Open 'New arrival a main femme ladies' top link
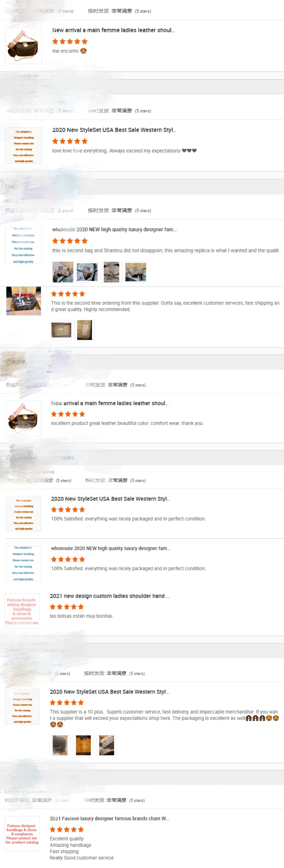This screenshot has height=868, width=284. coord(113,30)
